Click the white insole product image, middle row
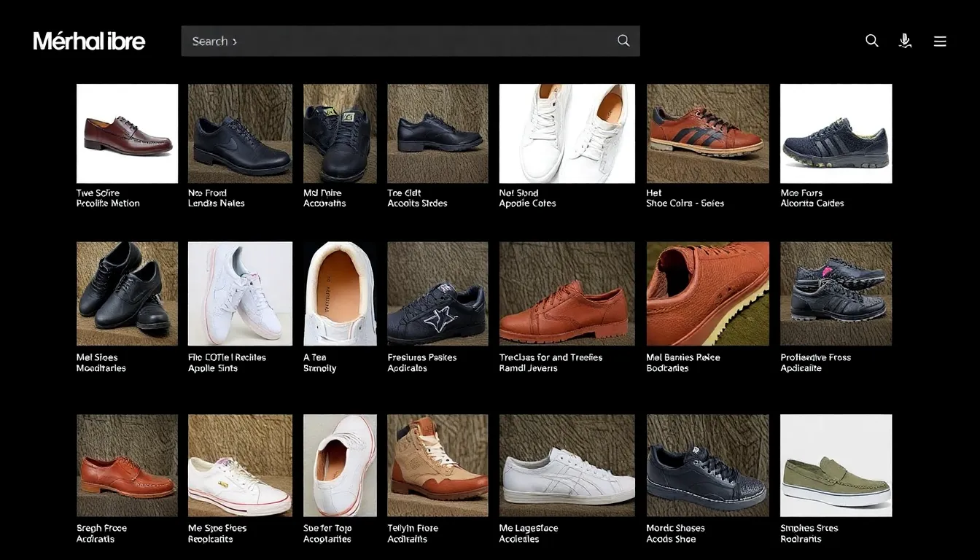The height and width of the screenshot is (560, 980). (x=339, y=293)
